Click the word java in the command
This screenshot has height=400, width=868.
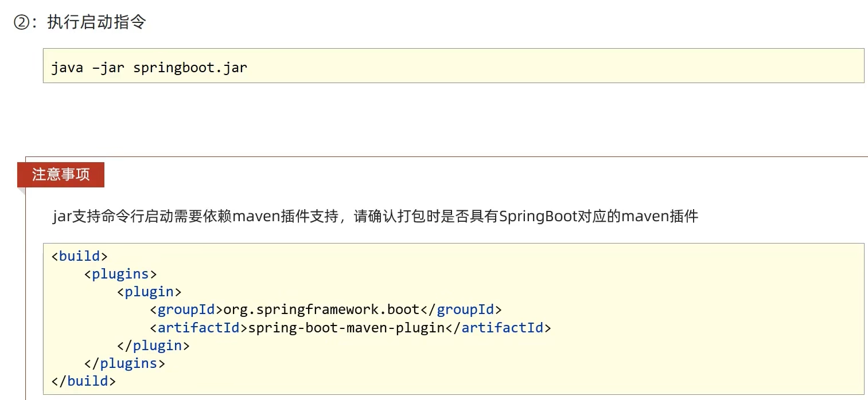tap(67, 68)
